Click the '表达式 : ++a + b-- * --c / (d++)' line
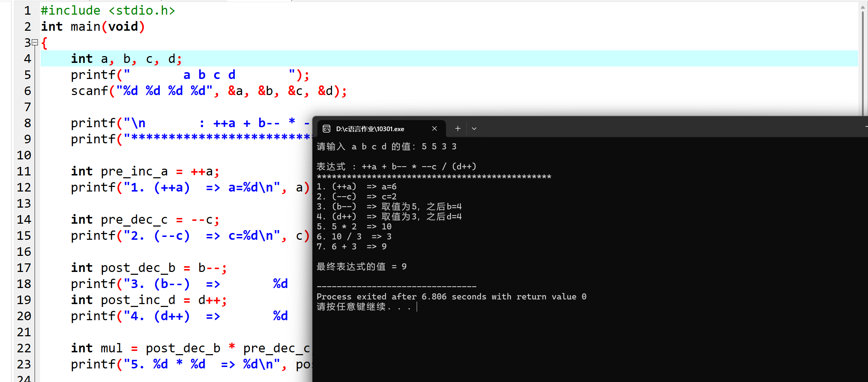This screenshot has height=382, width=868. pyautogui.click(x=396, y=167)
